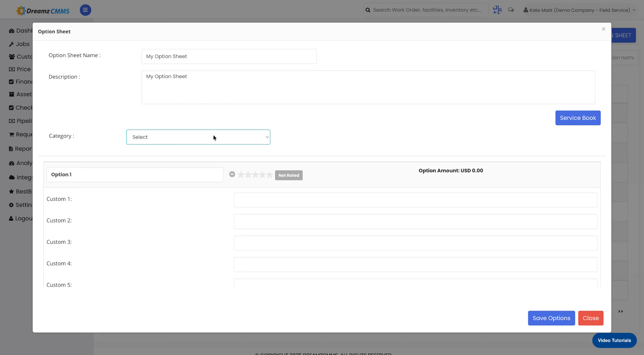Click the remove rating minus icon

pos(232,174)
